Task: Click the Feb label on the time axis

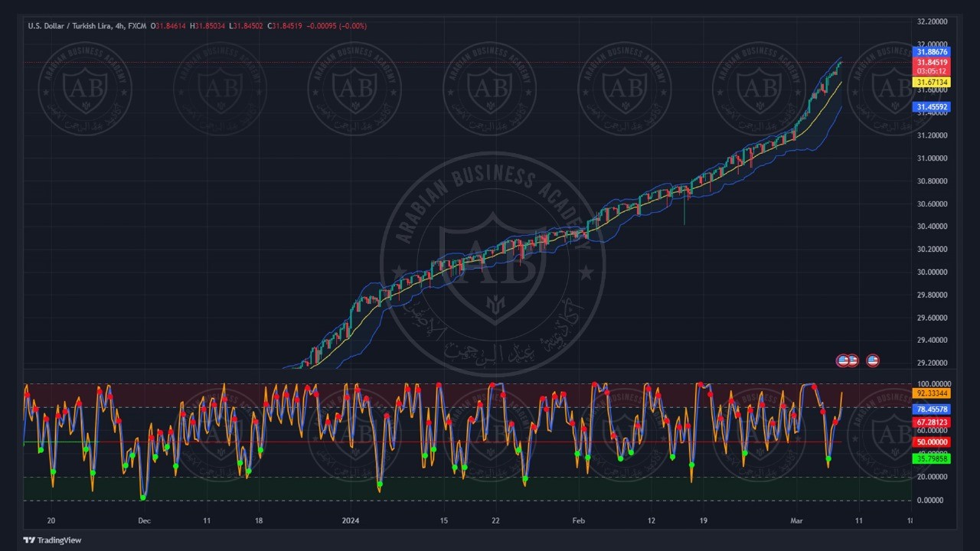Action: pos(578,521)
